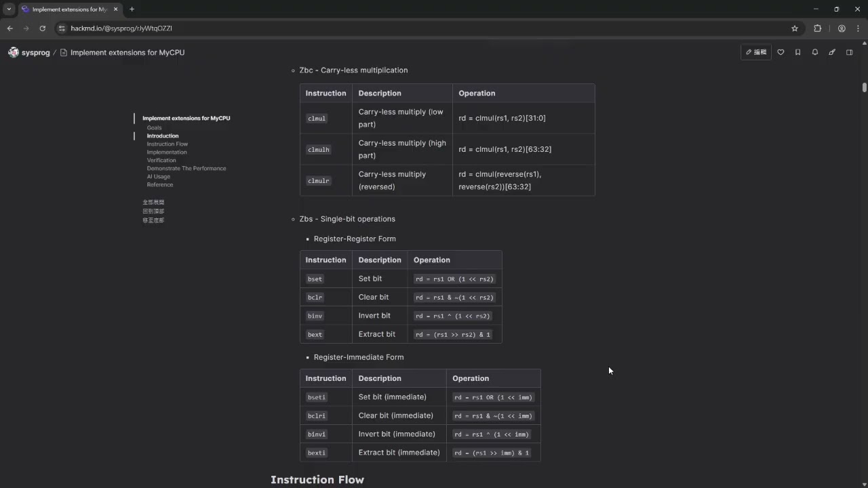Click 移至底部 go-to-bottom link

tap(153, 220)
